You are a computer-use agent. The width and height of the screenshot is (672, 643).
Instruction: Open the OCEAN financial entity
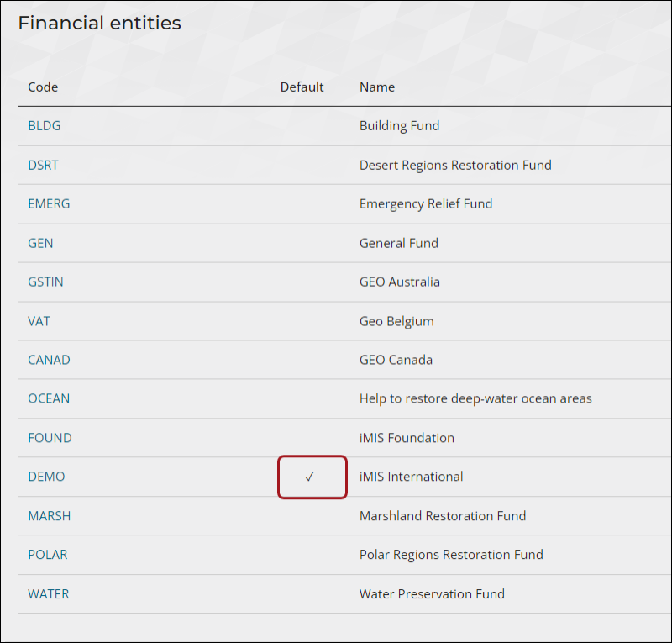pos(48,398)
